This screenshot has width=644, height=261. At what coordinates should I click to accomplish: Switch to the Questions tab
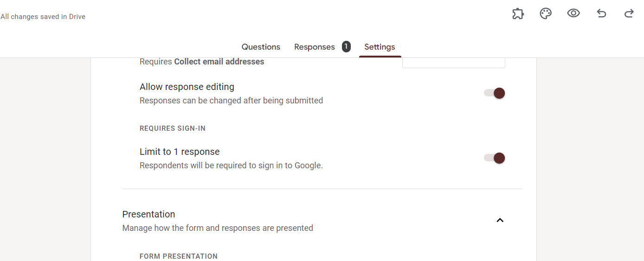click(261, 47)
